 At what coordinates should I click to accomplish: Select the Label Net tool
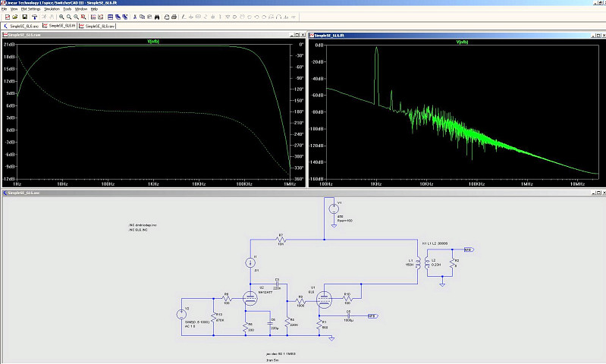(x=198, y=17)
